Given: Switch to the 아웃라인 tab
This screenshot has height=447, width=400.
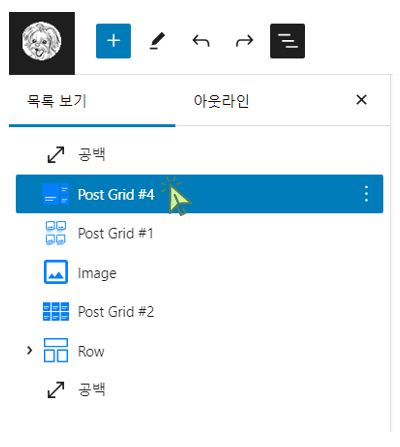Looking at the screenshot, I should point(221,101).
